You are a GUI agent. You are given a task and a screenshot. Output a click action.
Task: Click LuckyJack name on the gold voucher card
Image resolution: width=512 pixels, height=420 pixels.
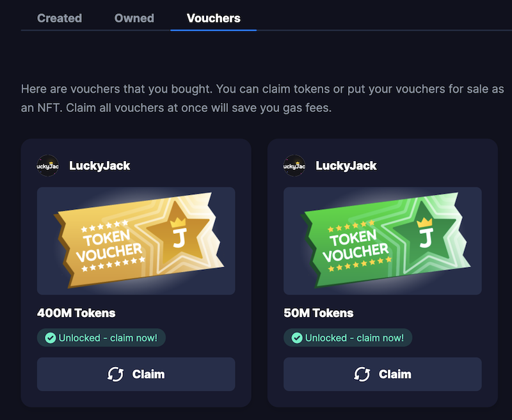point(100,166)
